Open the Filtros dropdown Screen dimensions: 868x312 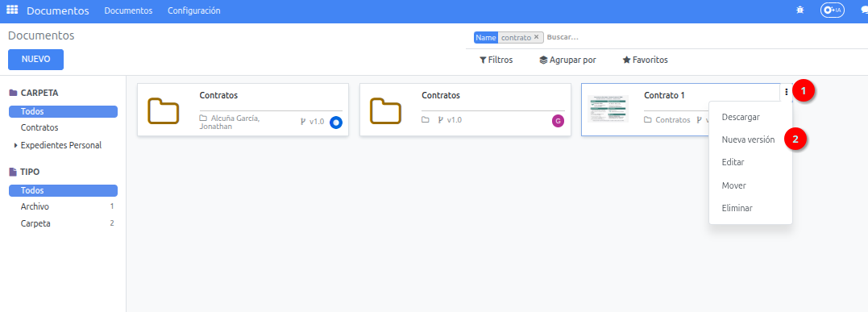pos(496,60)
